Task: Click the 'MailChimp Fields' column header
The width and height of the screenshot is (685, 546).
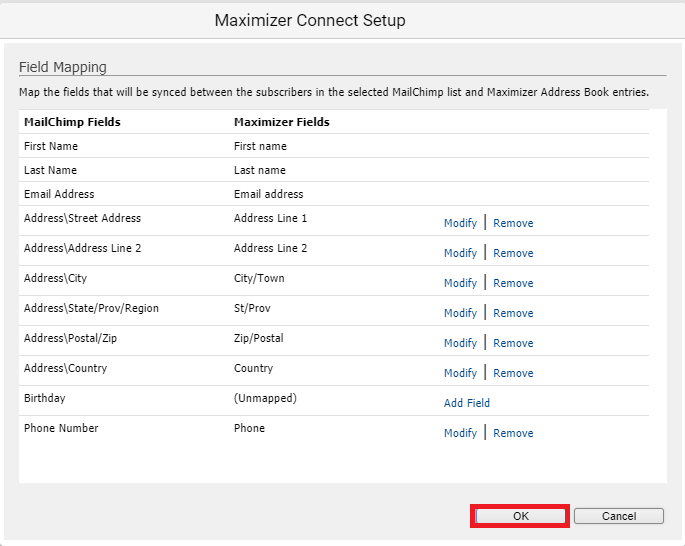Action: [72, 122]
